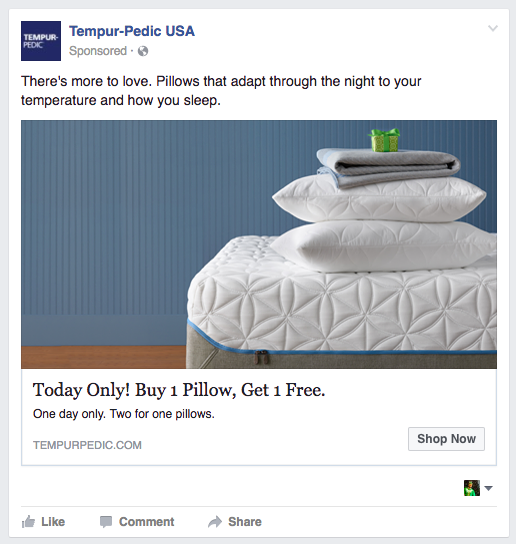Click the curved arrow Share icon
Screen dimensions: 516x544
pos(215,522)
